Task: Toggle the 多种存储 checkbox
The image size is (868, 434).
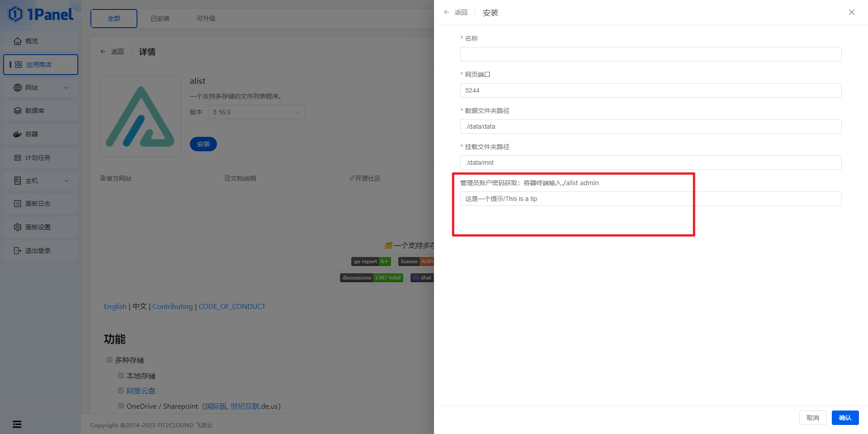Action: coord(109,360)
